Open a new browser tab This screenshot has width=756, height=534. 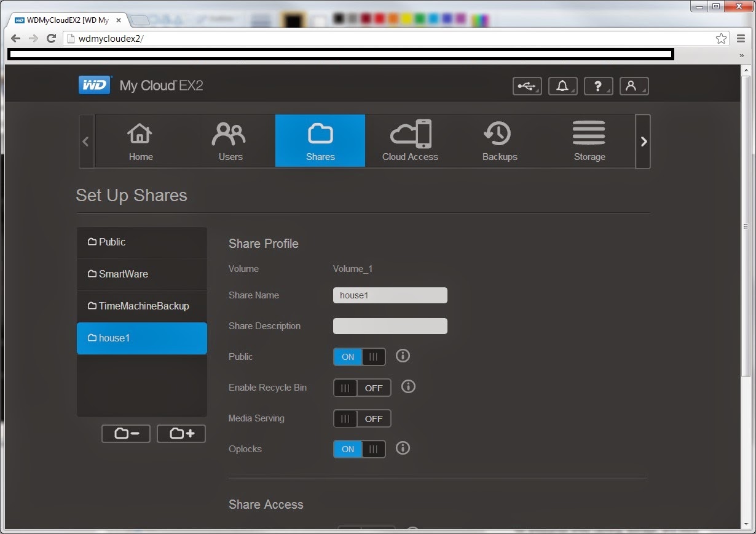[x=141, y=21]
